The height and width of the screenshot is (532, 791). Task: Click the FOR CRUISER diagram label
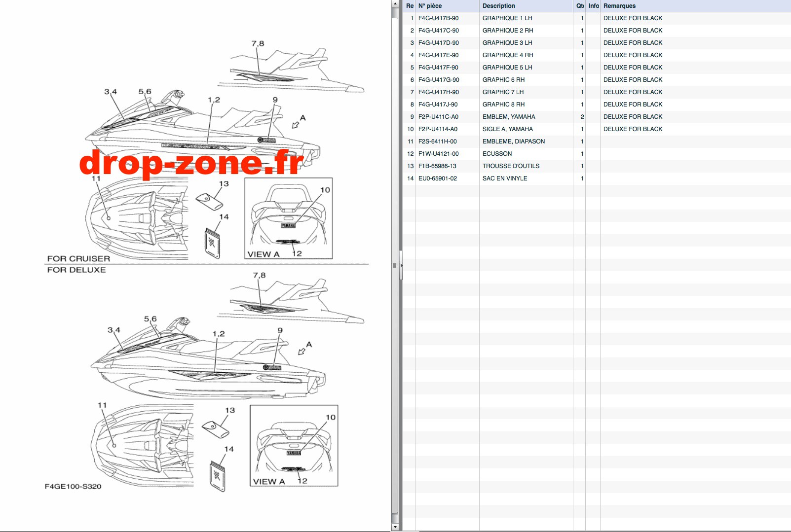(x=78, y=259)
